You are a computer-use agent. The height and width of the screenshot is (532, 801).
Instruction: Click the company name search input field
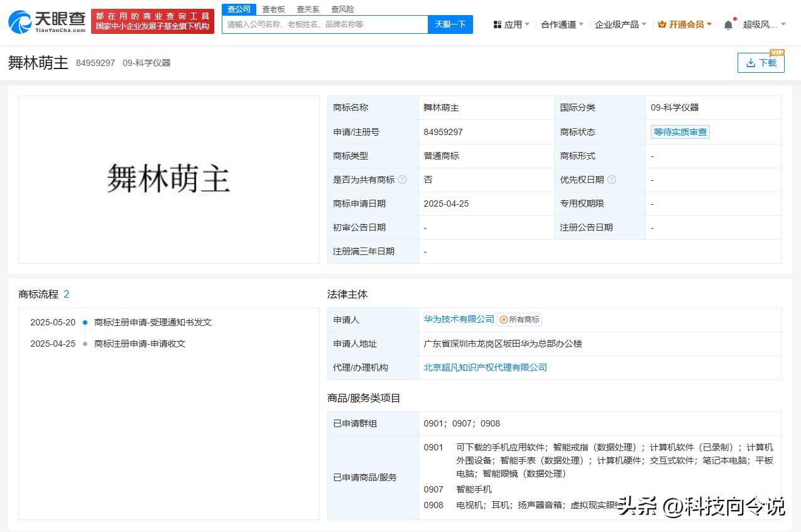point(325,24)
